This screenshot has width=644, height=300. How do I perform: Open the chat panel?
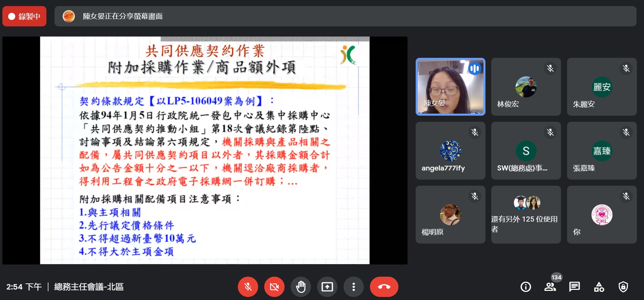pyautogui.click(x=574, y=287)
